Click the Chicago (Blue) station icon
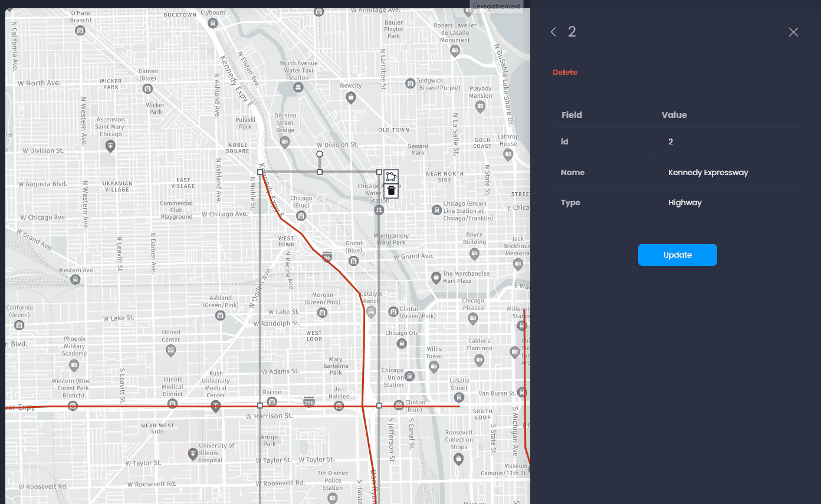This screenshot has width=821, height=504. coord(301,216)
